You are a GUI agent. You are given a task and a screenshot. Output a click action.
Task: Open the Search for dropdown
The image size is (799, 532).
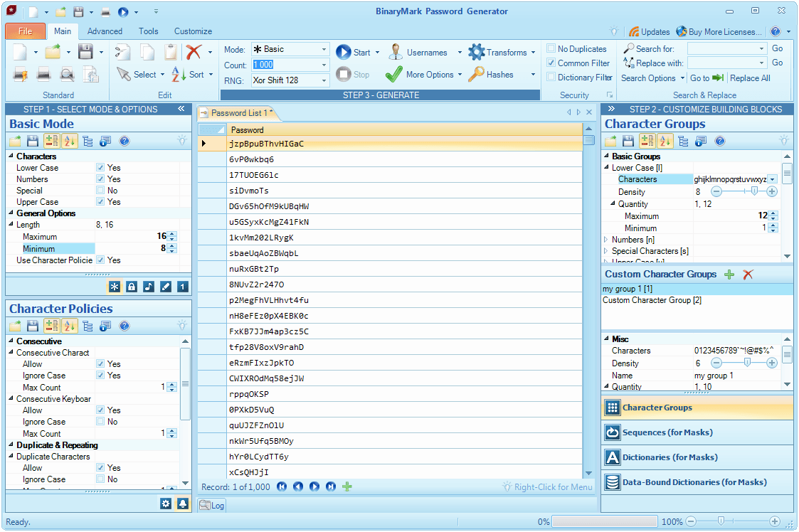click(x=761, y=48)
